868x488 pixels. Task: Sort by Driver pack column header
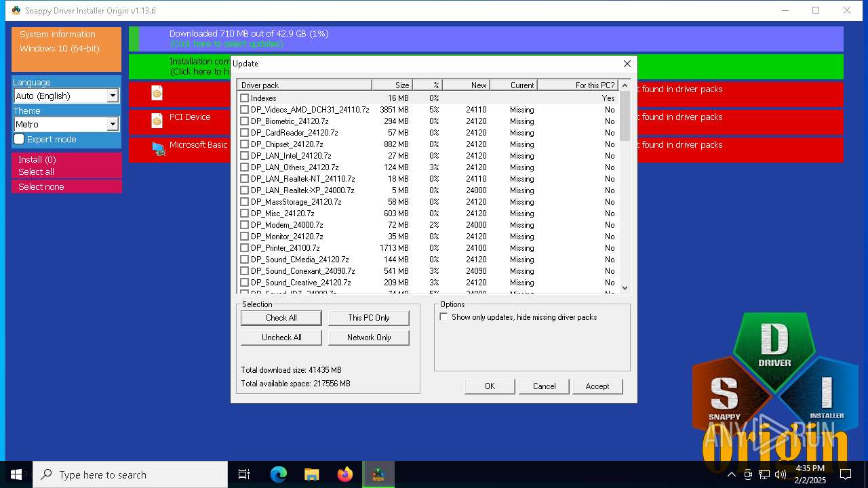click(304, 85)
